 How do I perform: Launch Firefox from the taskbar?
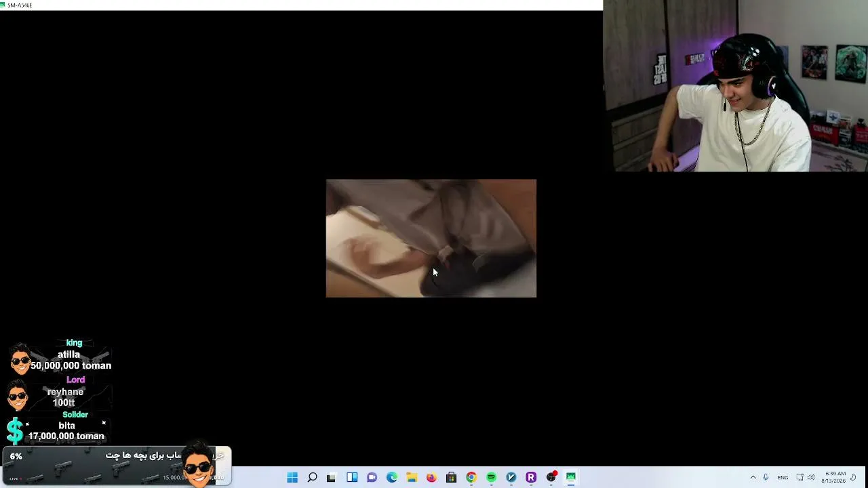tap(431, 477)
